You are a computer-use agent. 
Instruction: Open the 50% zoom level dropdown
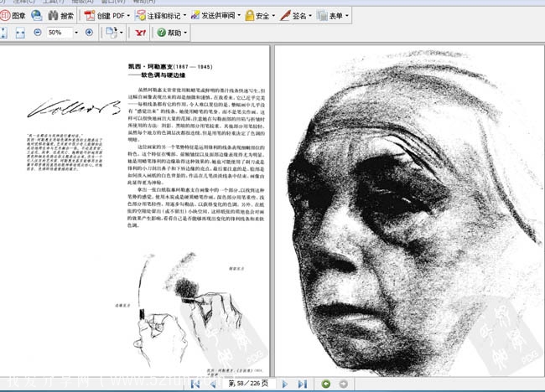pyautogui.click(x=76, y=33)
